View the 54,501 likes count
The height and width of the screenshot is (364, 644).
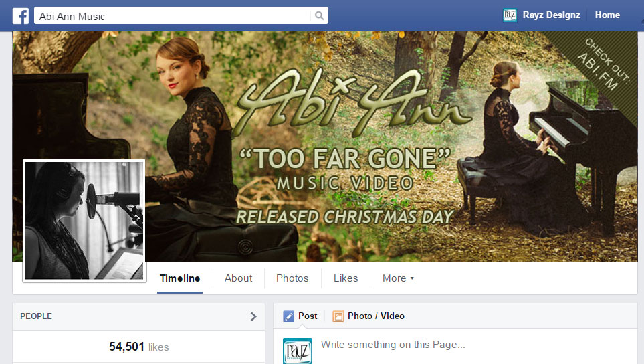pos(138,347)
